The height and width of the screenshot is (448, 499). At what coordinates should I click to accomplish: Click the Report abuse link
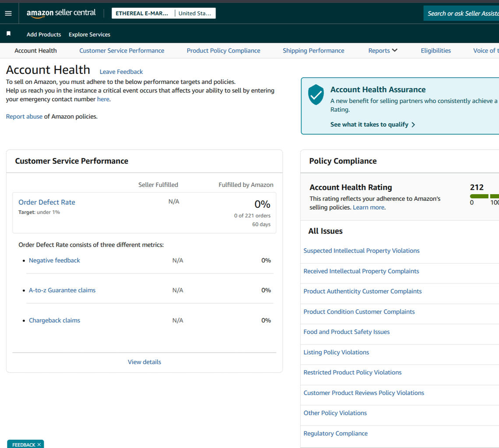click(24, 116)
